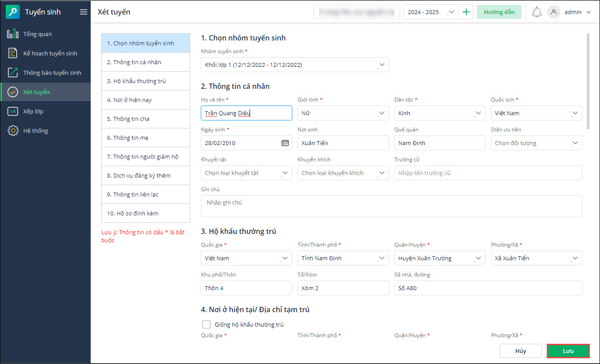Screen dimensions: 600x364
Task: Jump to step 2. Thông tin cá nhân
Action: tap(146, 62)
